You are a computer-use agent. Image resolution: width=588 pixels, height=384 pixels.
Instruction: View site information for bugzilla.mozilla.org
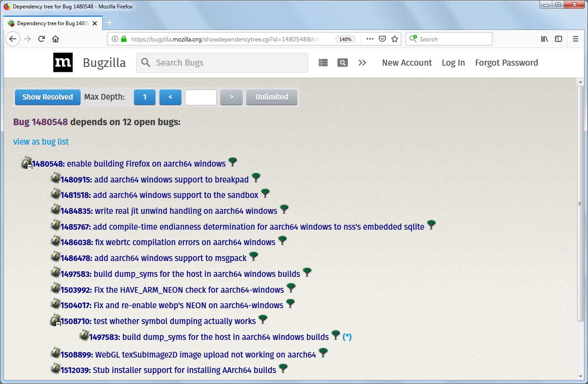pyautogui.click(x=115, y=39)
